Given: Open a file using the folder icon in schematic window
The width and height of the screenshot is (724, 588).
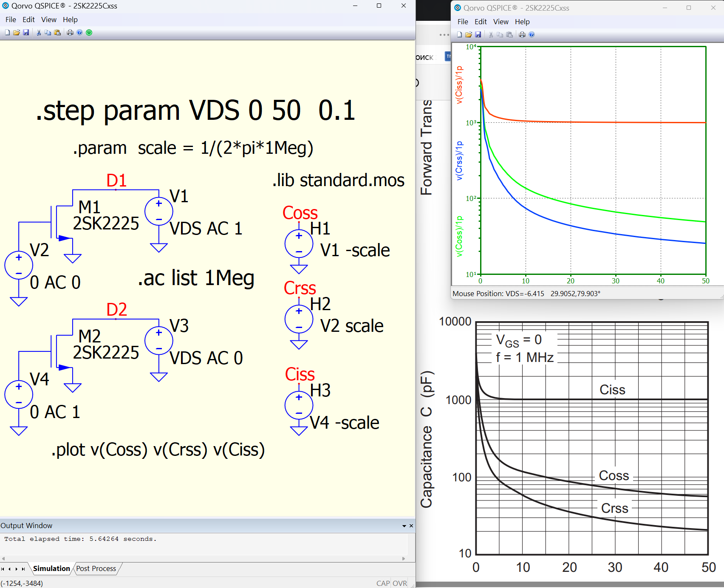Looking at the screenshot, I should tap(17, 33).
